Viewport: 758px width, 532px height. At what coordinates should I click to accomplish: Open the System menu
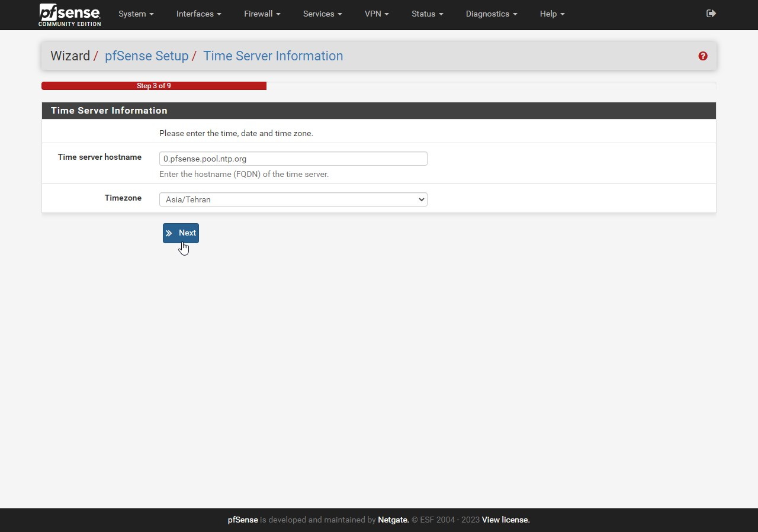136,14
